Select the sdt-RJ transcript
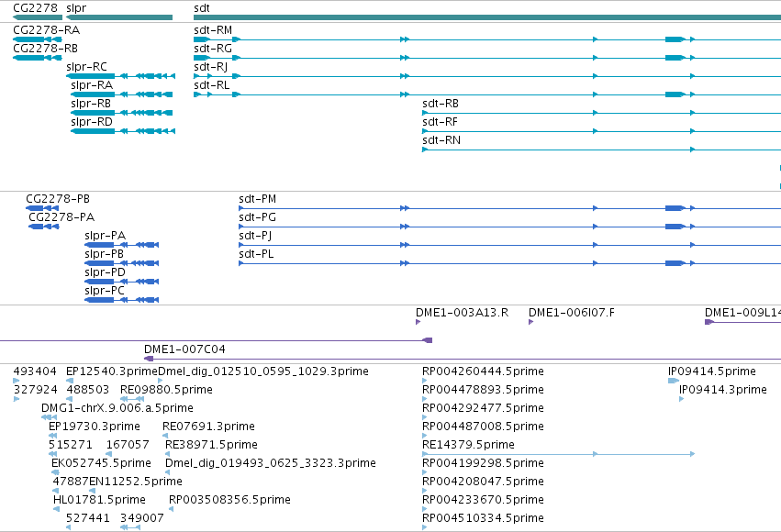 (487, 76)
